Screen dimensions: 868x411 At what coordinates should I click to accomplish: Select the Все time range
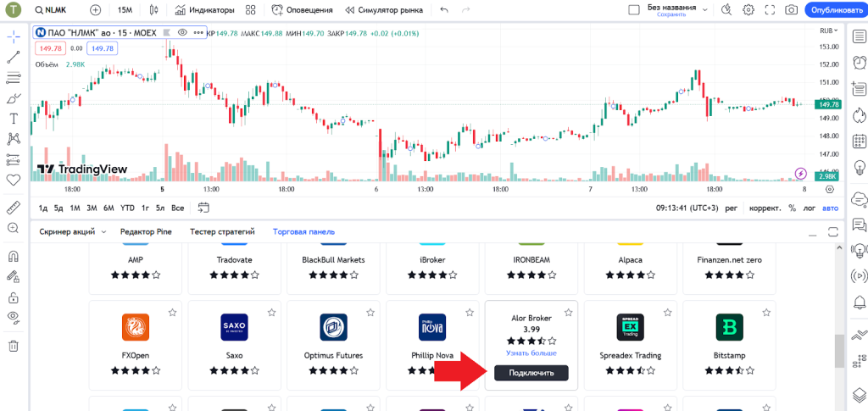pos(177,208)
